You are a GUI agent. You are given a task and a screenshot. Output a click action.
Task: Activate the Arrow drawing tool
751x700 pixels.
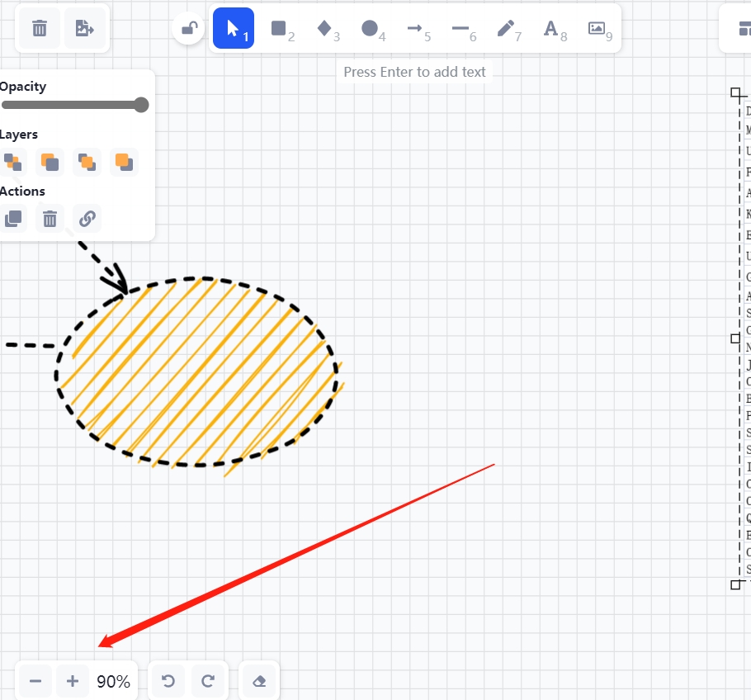415,29
